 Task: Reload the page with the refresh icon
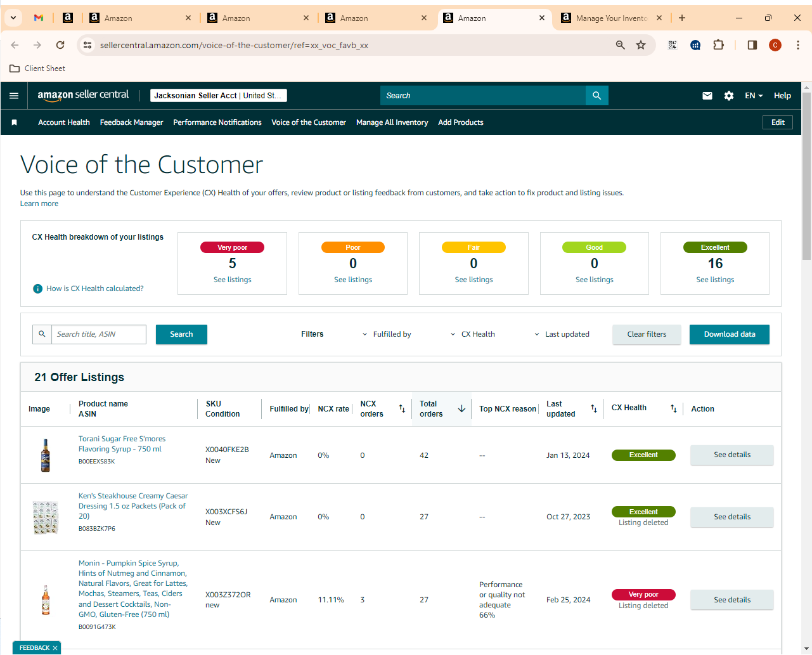(60, 45)
